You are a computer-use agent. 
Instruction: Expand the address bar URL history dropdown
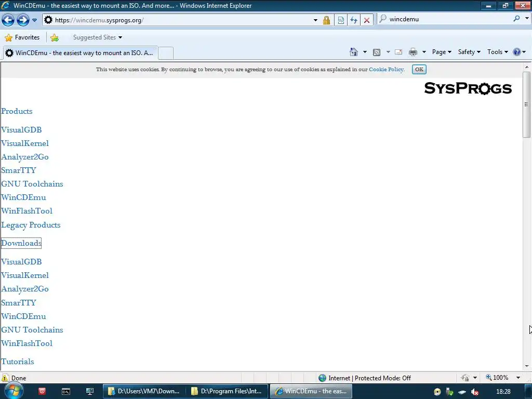pos(315,20)
